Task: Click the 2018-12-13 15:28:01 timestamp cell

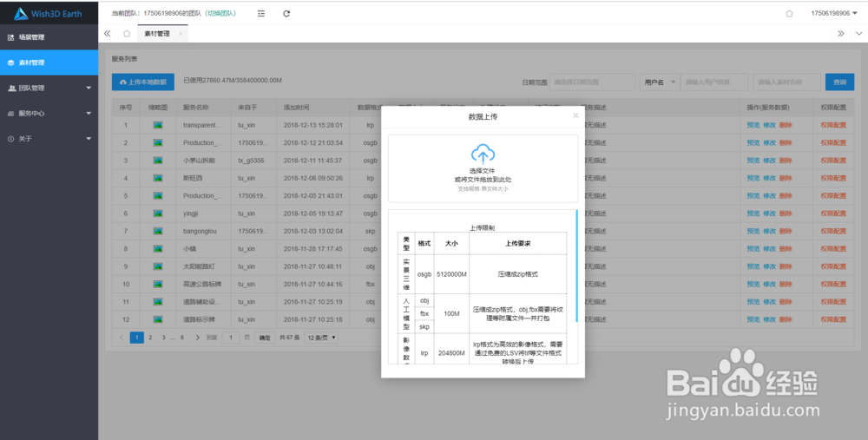Action: click(312, 125)
